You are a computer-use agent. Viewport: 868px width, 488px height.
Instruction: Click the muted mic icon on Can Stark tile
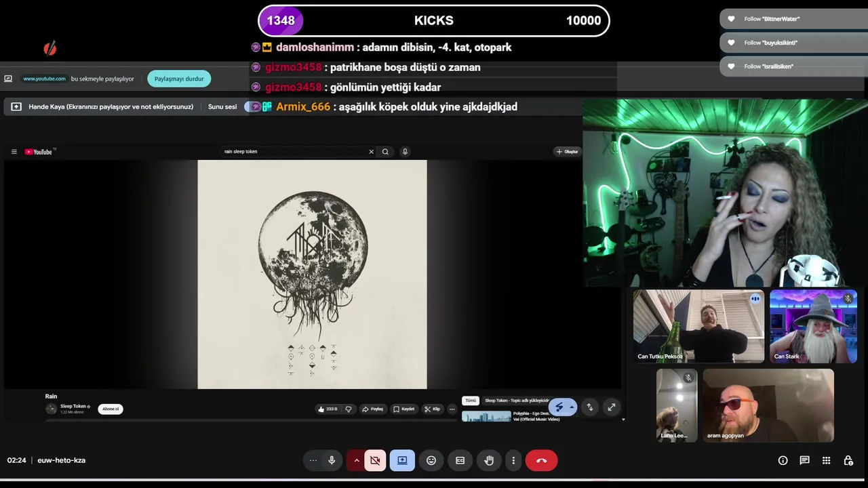coord(848,298)
